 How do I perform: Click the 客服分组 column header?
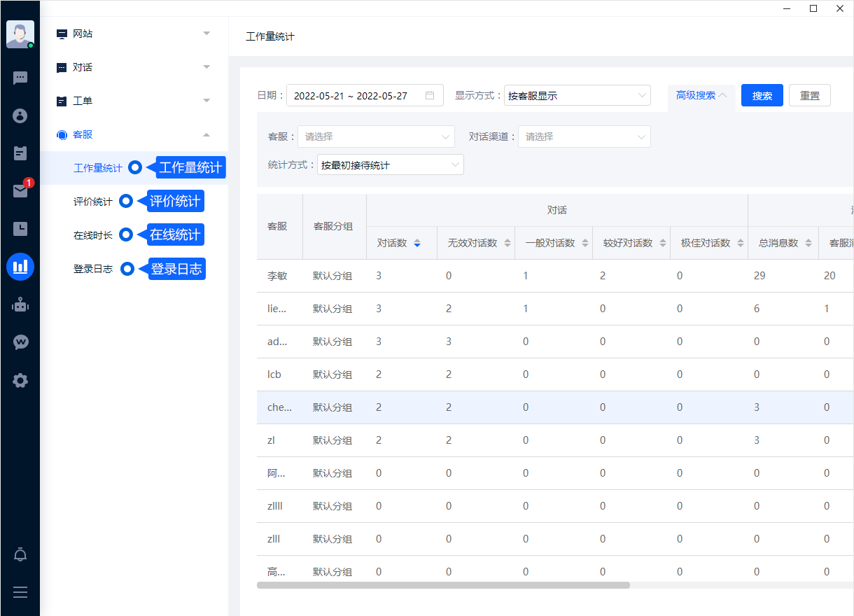[x=335, y=227]
